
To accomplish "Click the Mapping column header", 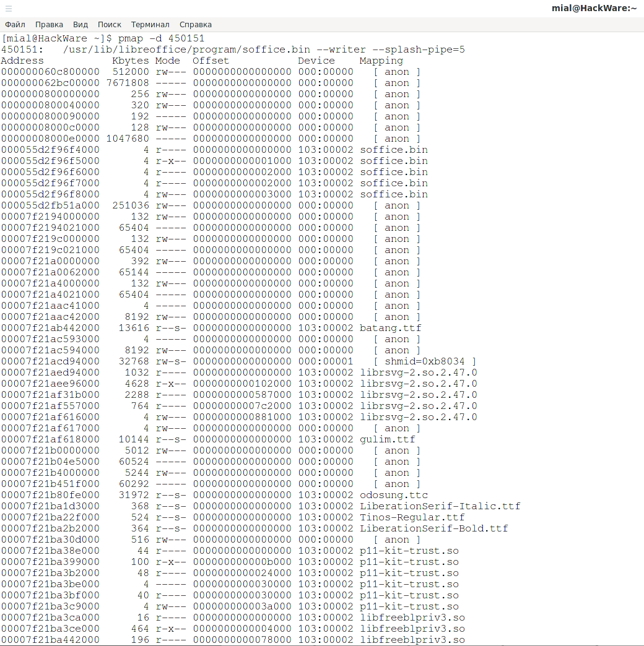I will point(381,61).
